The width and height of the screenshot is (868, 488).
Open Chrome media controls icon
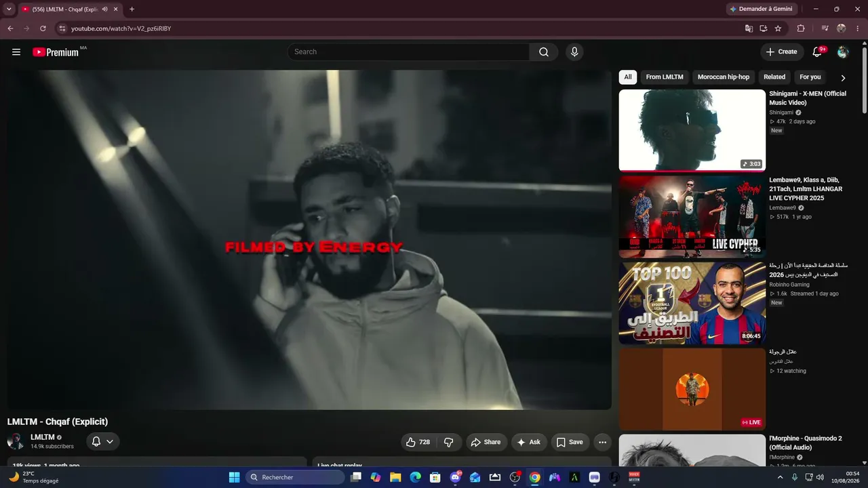825,28
